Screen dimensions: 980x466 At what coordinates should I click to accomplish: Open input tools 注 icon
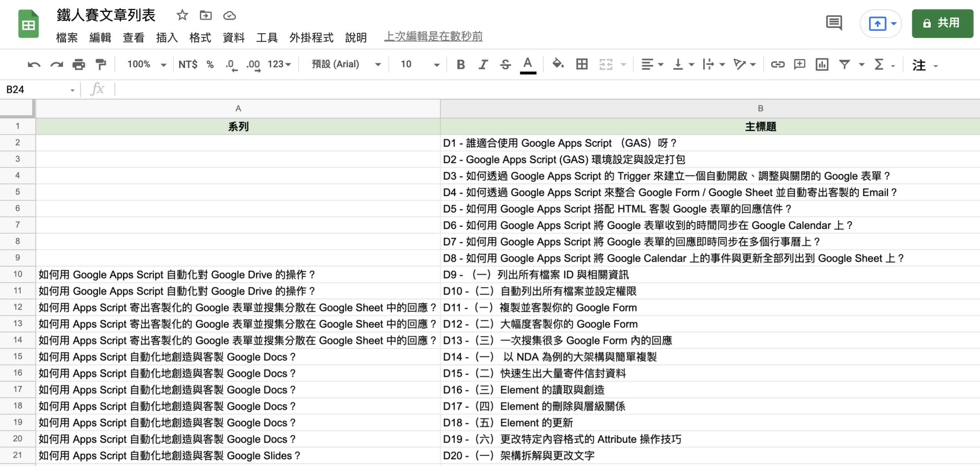(x=919, y=65)
